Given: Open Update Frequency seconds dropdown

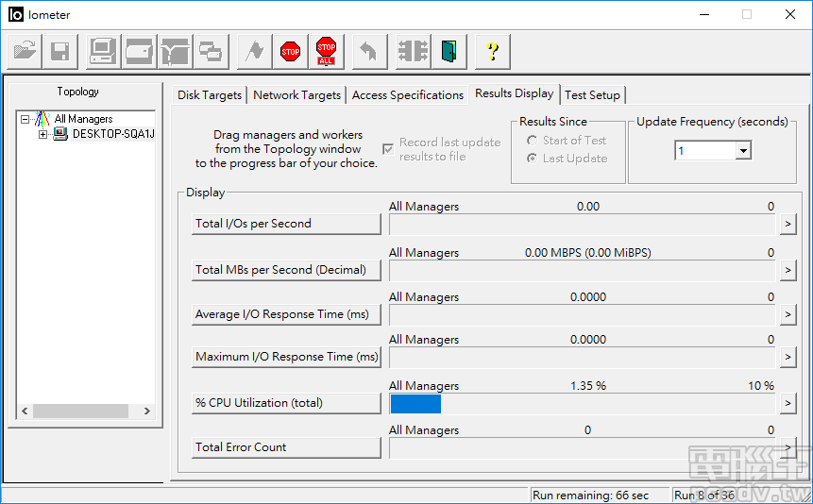Looking at the screenshot, I should (743, 151).
